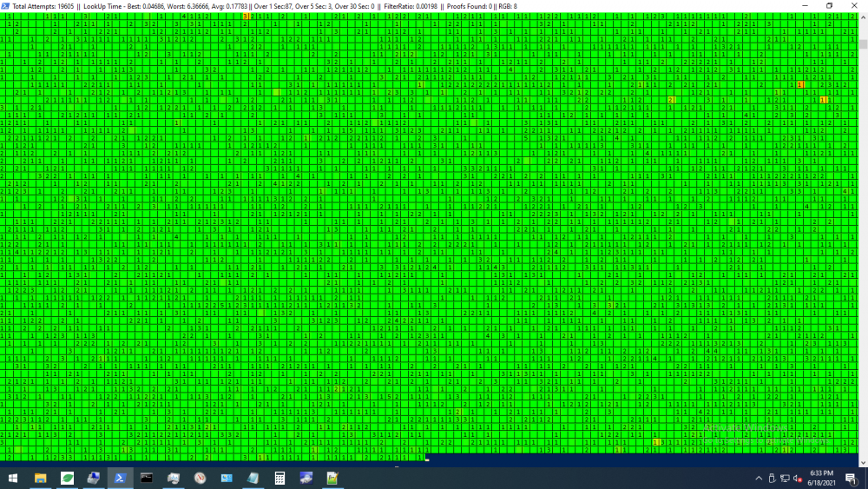
Task: Open the green leaf app on taskbar
Action: [67, 478]
